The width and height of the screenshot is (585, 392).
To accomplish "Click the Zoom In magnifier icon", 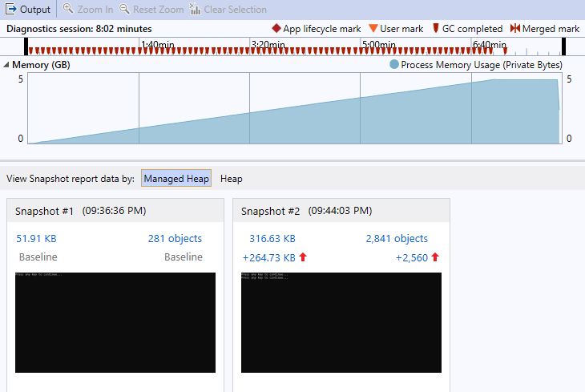I will coord(68,9).
